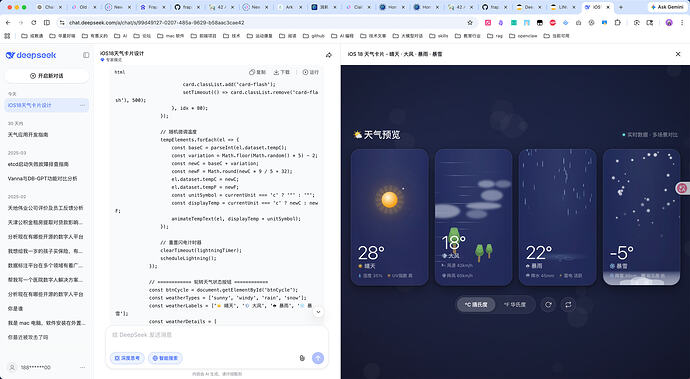Viewport: 690px width, 379px height.
Task: Jump to latest message down arrow
Action: (x=318, y=312)
